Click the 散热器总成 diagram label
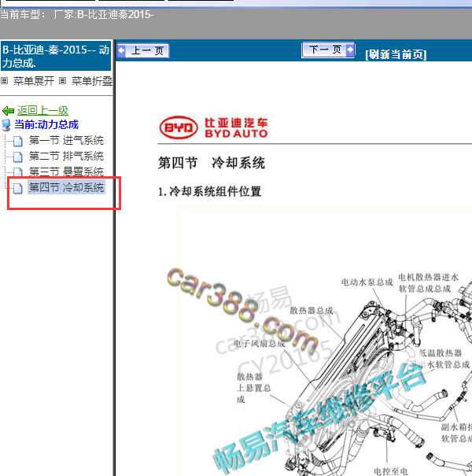 tap(312, 311)
